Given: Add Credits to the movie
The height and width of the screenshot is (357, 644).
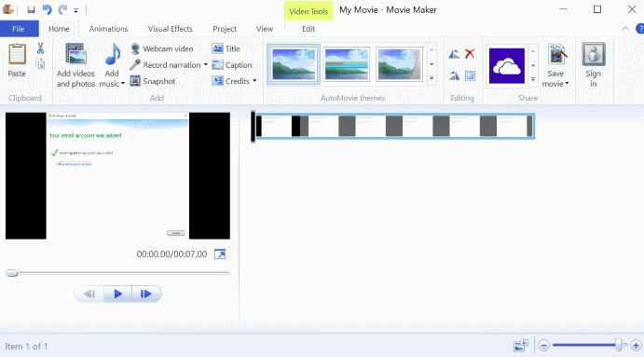Looking at the screenshot, I should click(x=231, y=81).
